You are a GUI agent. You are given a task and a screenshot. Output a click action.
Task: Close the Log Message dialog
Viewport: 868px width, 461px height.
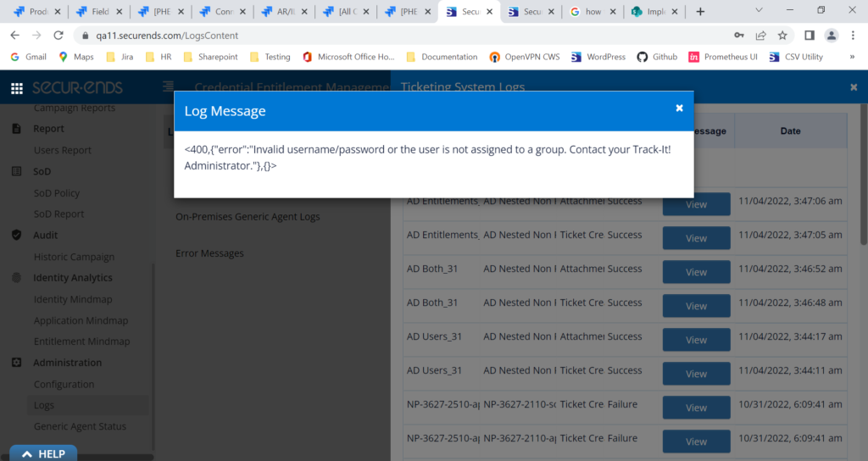pos(679,108)
